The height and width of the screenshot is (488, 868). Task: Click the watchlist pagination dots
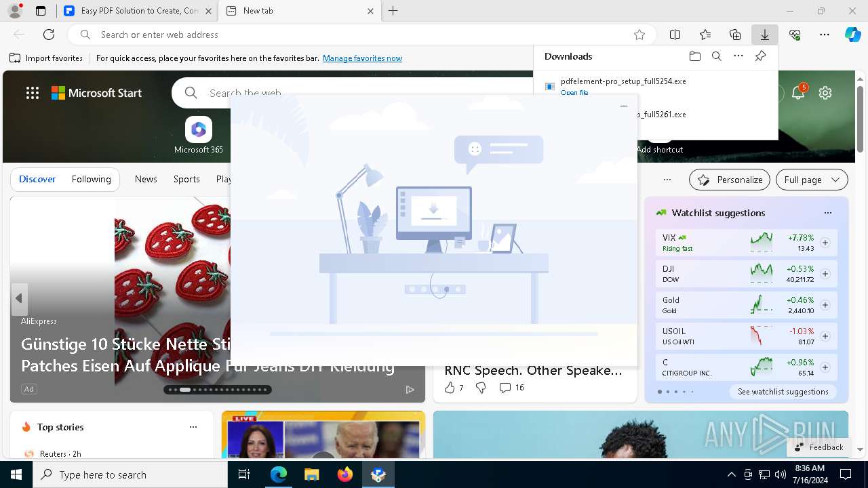tap(676, 392)
